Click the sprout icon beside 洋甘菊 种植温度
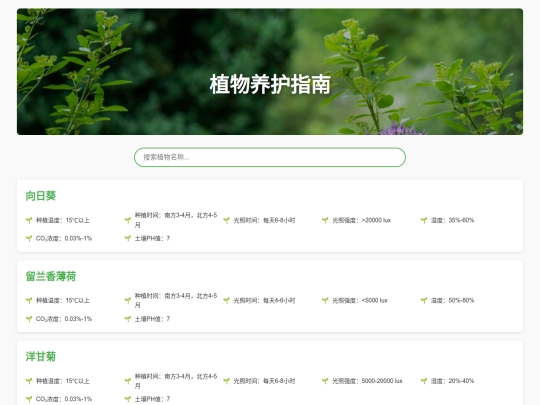The height and width of the screenshot is (405, 540). (29, 381)
